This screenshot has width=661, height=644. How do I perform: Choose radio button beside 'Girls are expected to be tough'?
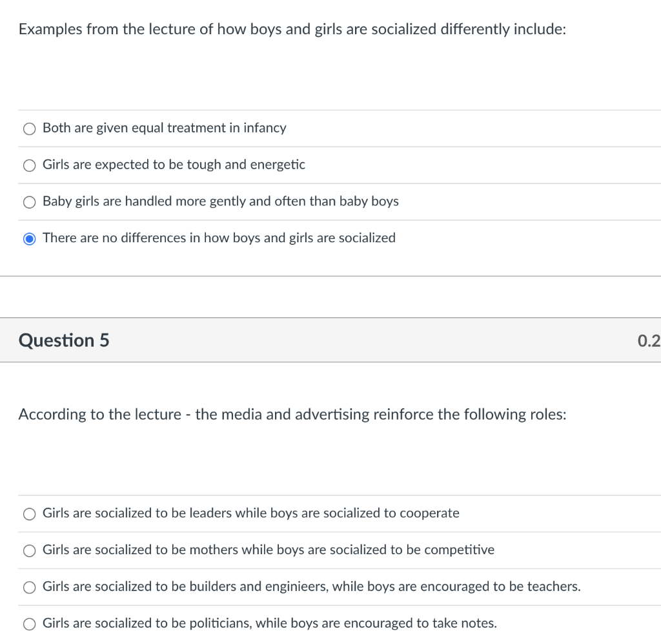click(x=29, y=165)
